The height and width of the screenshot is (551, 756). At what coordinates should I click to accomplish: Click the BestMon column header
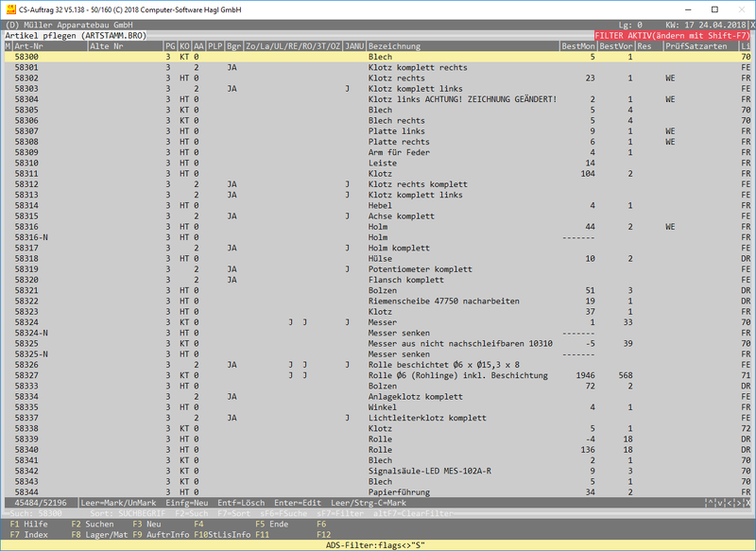tap(577, 46)
